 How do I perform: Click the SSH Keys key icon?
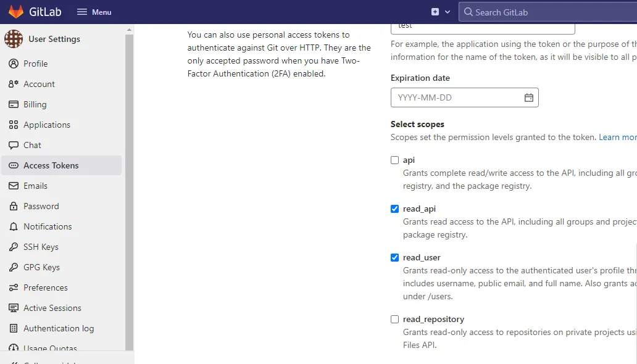coord(14,247)
